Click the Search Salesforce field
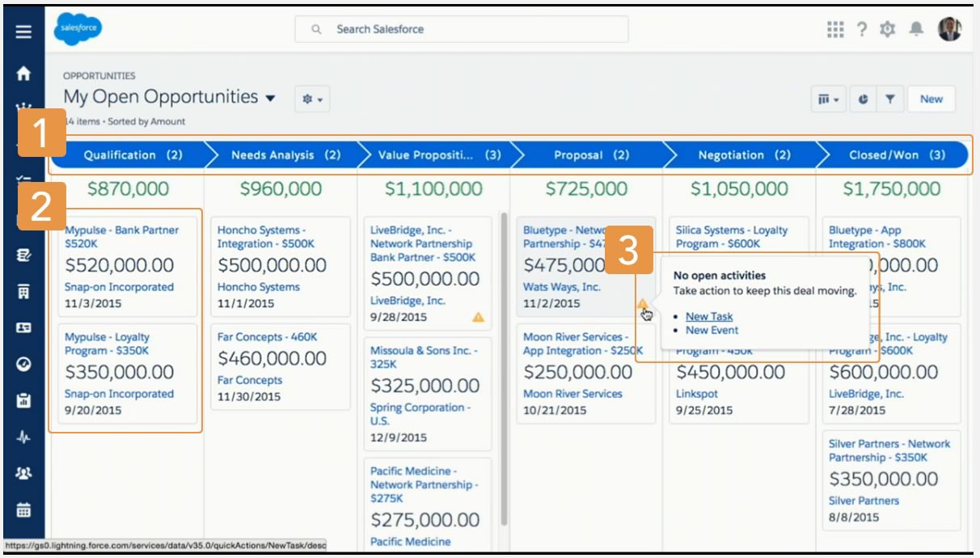Viewport: 980px width, 558px height. tap(462, 29)
